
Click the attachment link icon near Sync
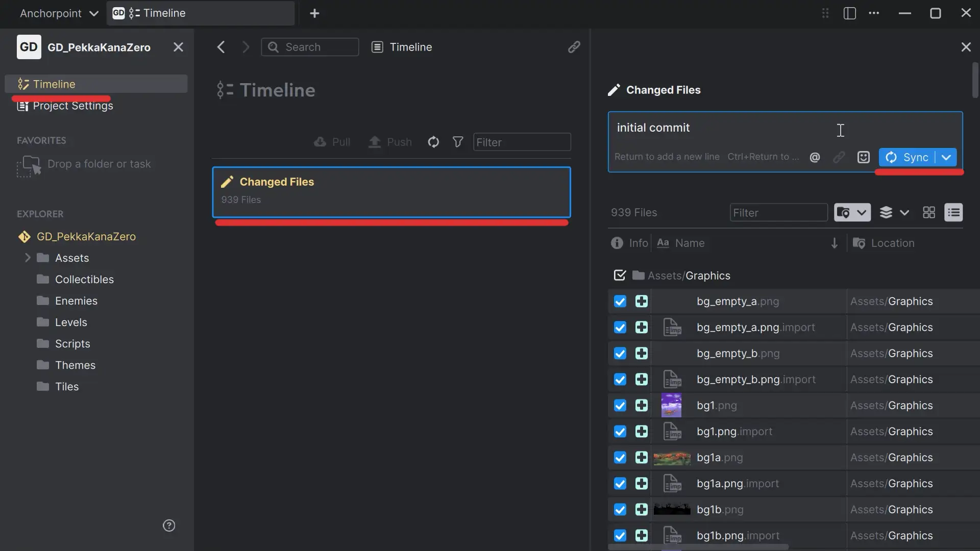(839, 157)
